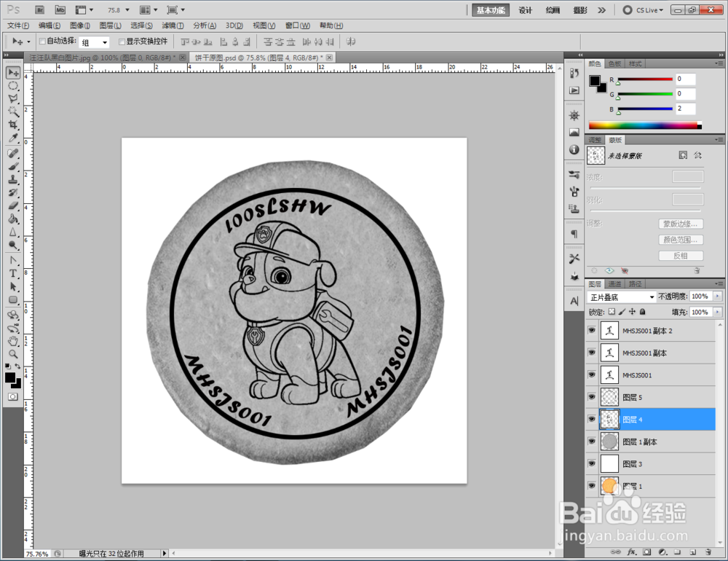Select the Pen tool
The height and width of the screenshot is (561, 728).
click(13, 260)
